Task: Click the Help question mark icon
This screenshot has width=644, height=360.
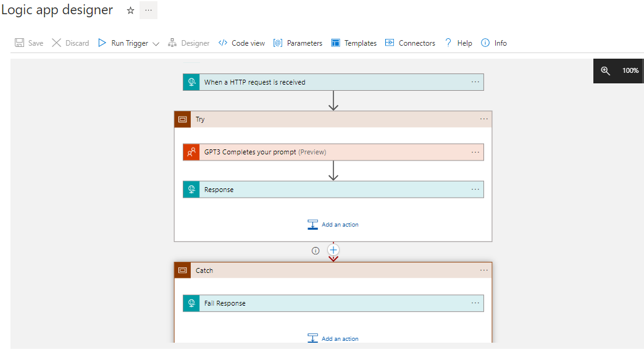Action: click(x=448, y=43)
